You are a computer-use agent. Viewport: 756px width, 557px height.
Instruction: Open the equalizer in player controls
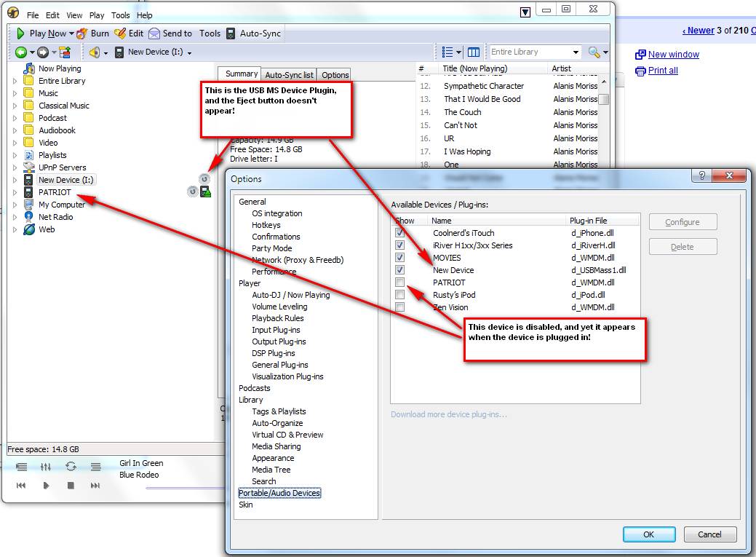[46, 467]
